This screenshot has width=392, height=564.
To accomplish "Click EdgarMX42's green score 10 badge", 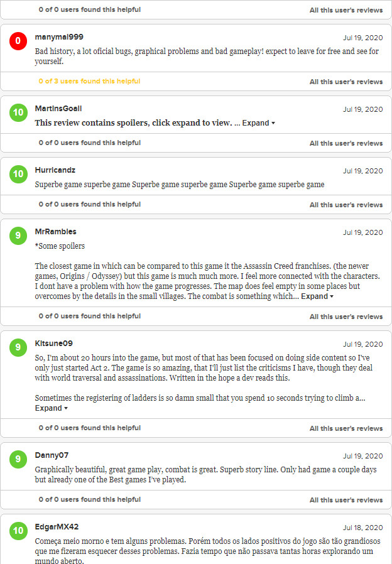I will [x=18, y=531].
